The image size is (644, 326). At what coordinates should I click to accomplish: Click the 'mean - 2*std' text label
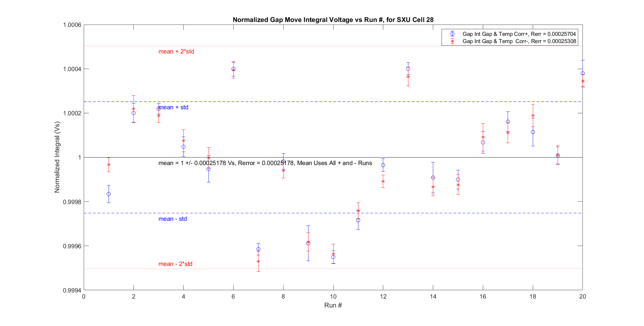tap(175, 264)
